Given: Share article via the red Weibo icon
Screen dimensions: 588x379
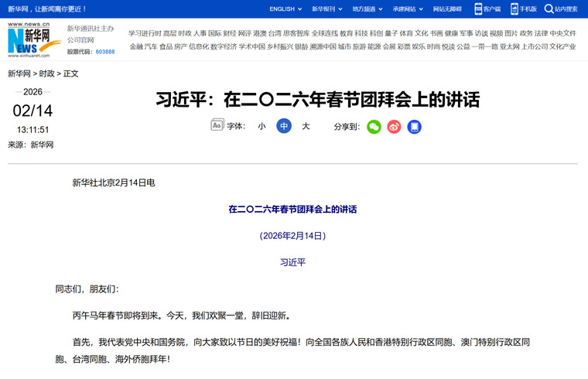Looking at the screenshot, I should pos(394,127).
